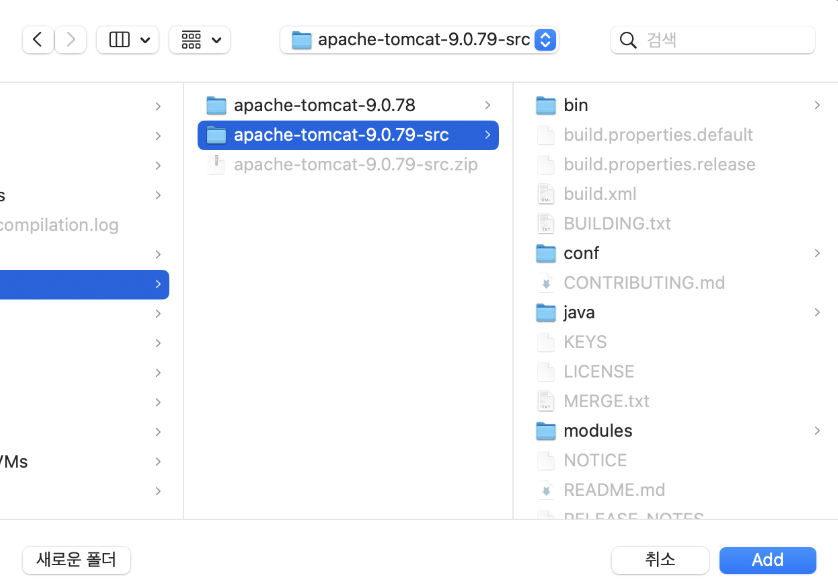838x582 pixels.
Task: Click the zip archive icon
Action: click(x=216, y=165)
